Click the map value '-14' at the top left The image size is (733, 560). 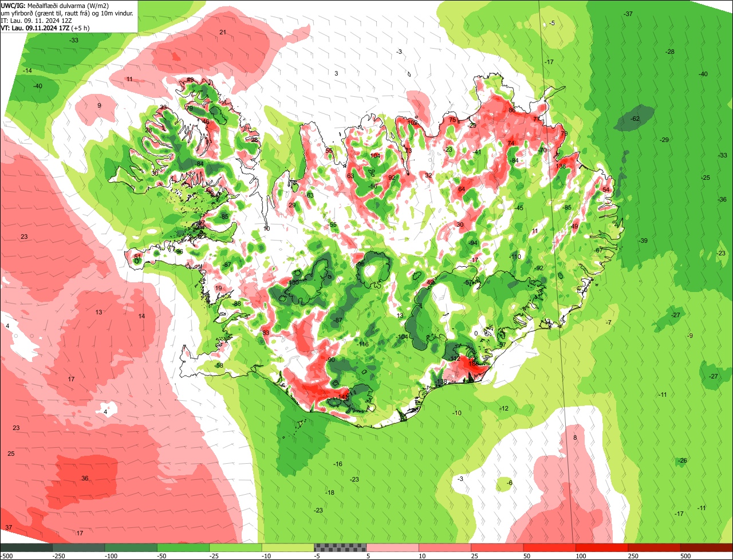(27, 70)
